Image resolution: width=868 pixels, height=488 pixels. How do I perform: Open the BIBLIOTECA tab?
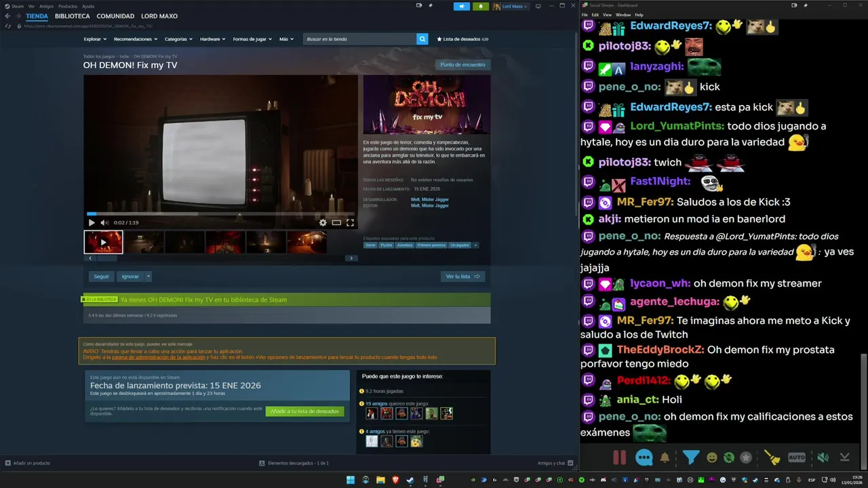[x=72, y=16]
